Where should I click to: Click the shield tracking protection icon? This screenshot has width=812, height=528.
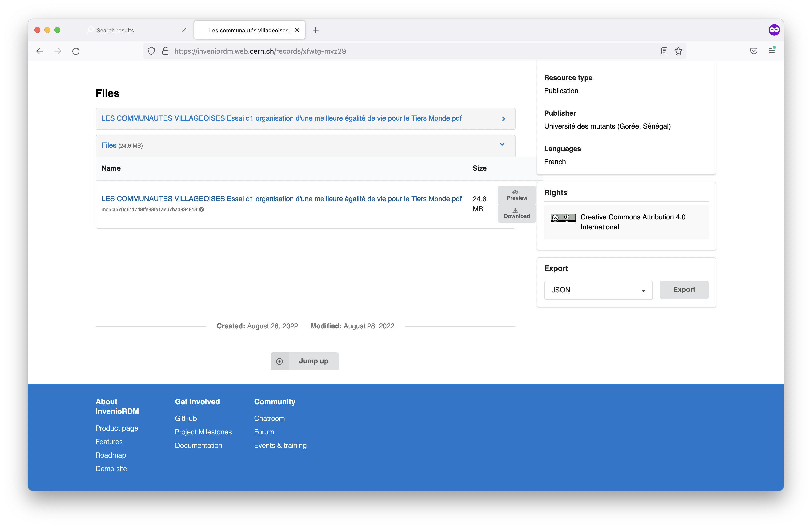tap(151, 51)
